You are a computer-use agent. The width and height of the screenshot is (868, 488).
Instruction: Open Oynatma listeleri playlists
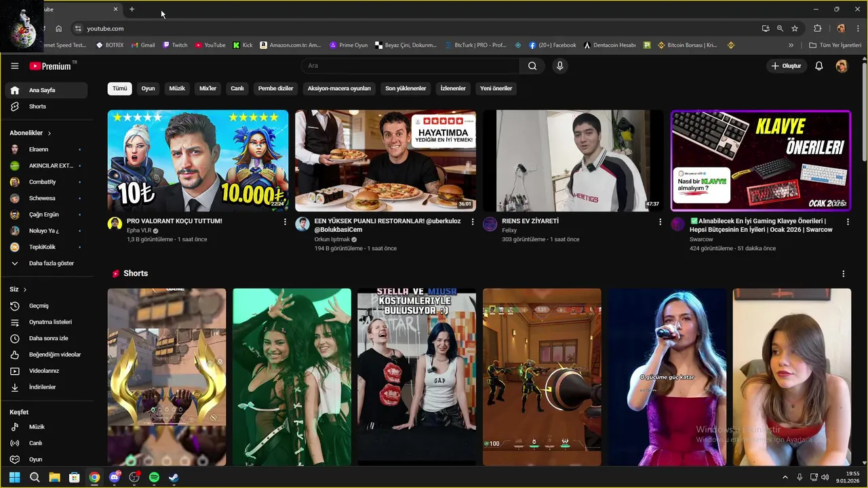(x=46, y=322)
